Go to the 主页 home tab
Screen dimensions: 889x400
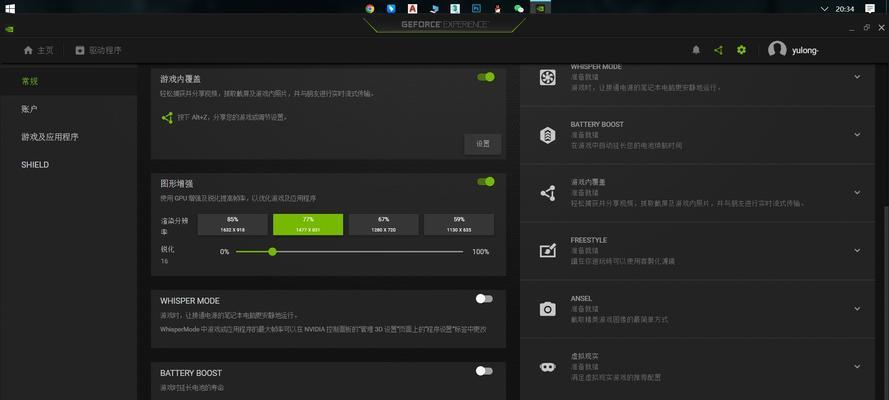click(x=39, y=50)
